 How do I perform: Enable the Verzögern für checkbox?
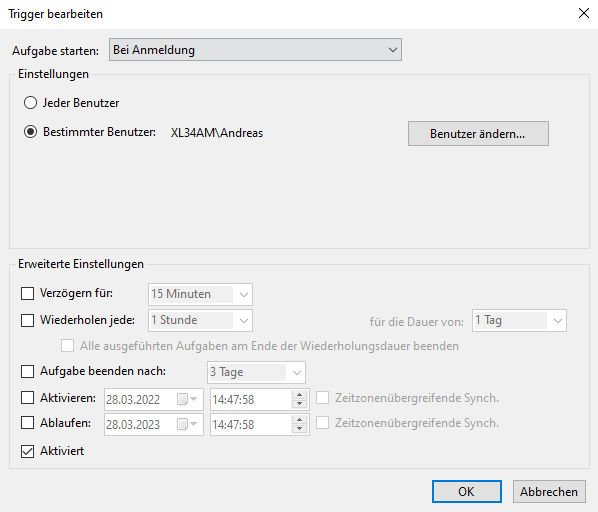(x=27, y=294)
